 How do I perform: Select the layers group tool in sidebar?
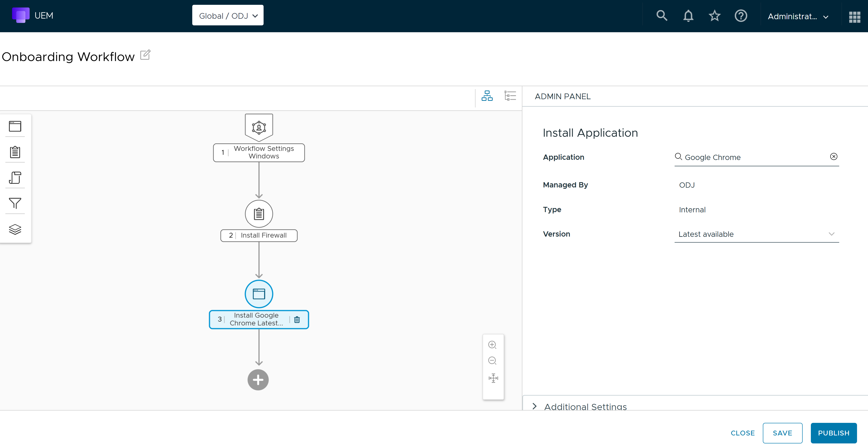(15, 229)
